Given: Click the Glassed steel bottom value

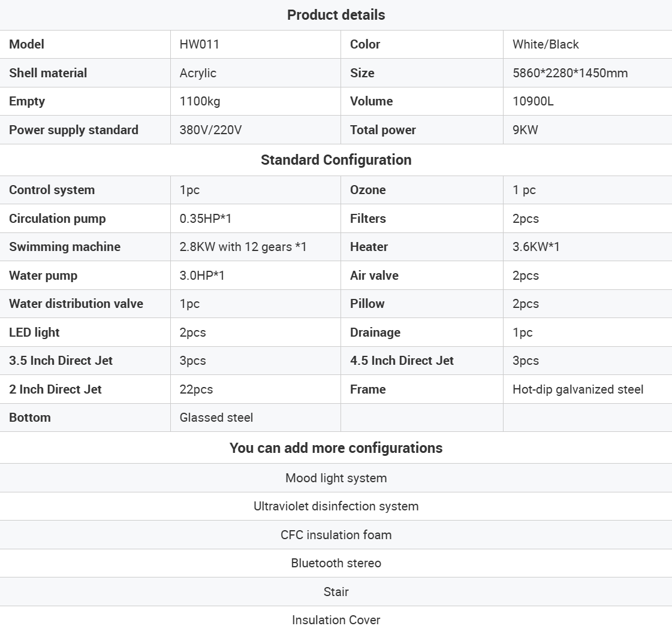Looking at the screenshot, I should pos(216,418).
